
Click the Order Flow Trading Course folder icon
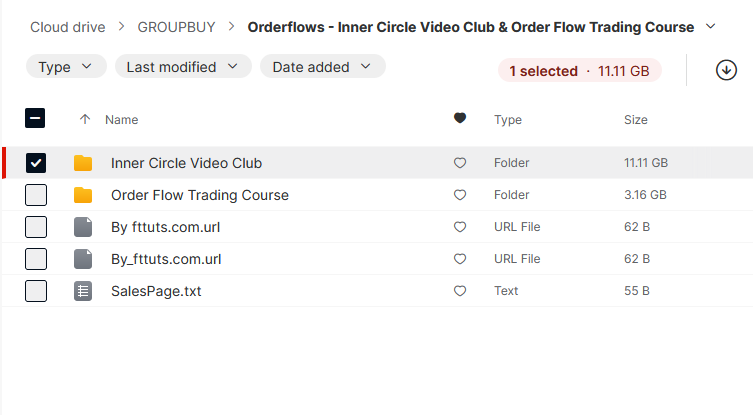point(83,195)
